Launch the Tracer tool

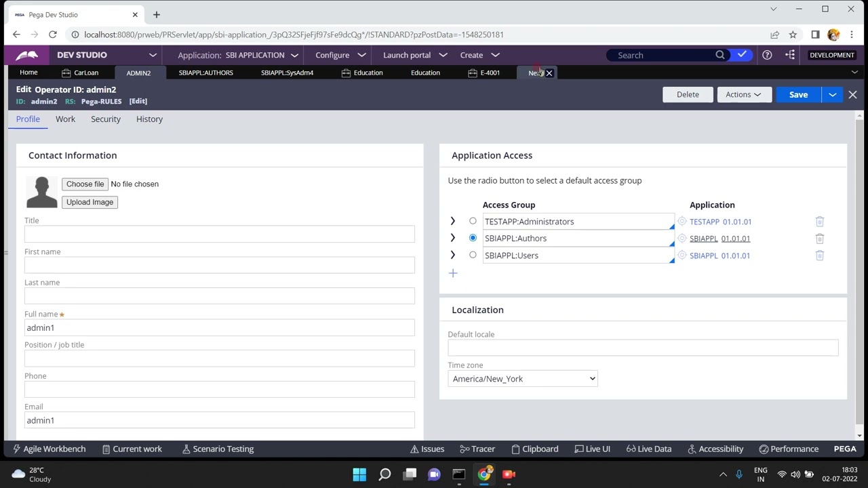(x=477, y=449)
